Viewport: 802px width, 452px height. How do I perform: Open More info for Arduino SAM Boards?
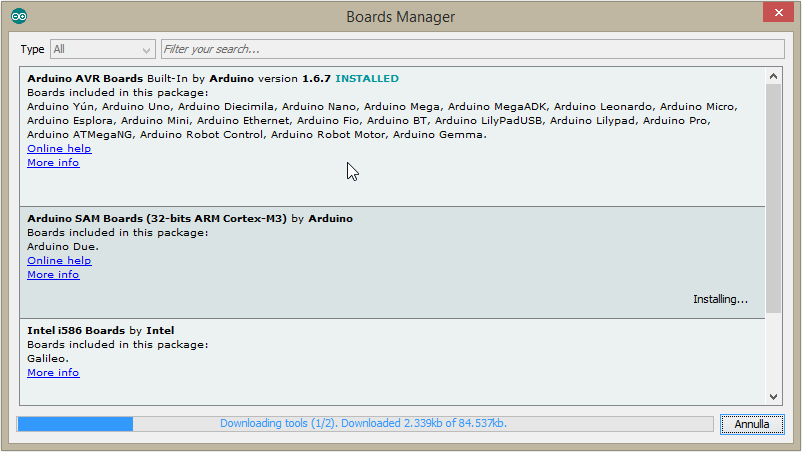(x=53, y=275)
